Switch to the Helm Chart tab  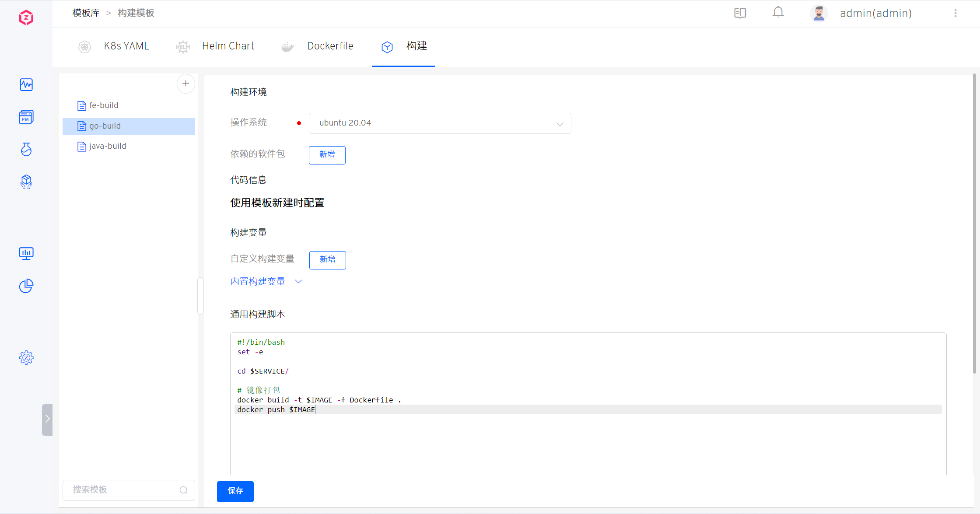[x=228, y=46]
